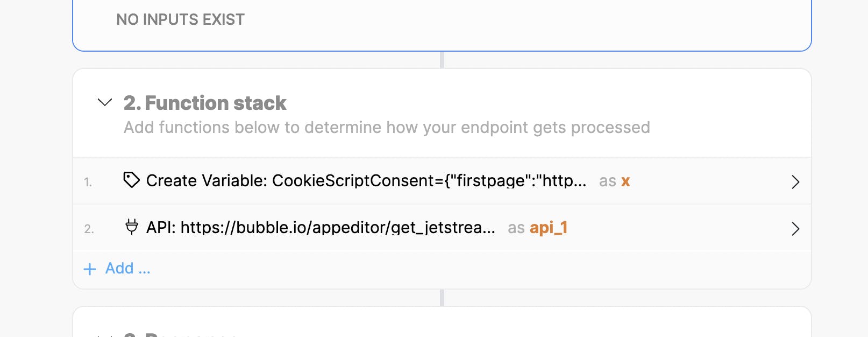Image resolution: width=868 pixels, height=337 pixels.
Task: Click the plug icon beside the API step
Action: pos(131,227)
